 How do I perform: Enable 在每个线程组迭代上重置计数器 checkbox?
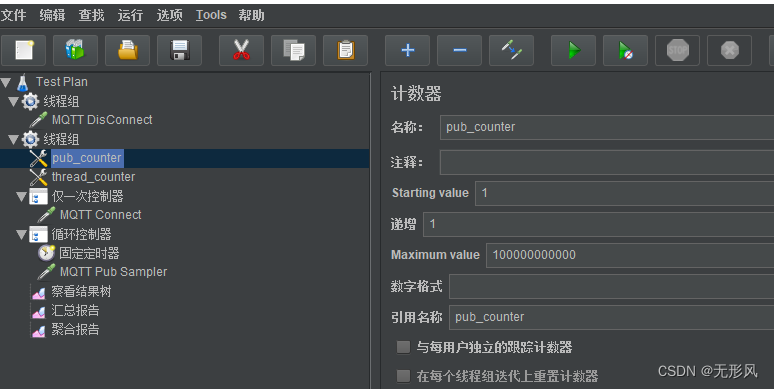click(x=403, y=376)
